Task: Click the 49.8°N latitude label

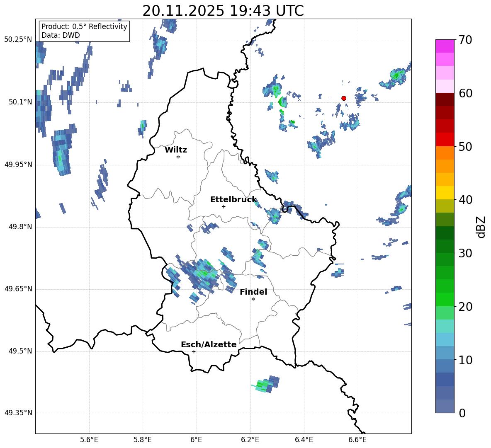Action: (20, 227)
